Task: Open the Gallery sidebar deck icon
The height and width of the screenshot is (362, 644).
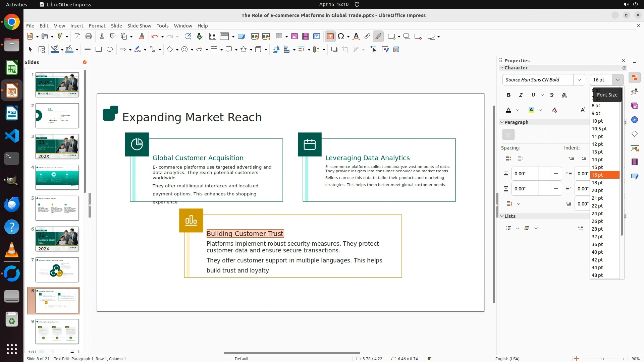Action: (634, 106)
